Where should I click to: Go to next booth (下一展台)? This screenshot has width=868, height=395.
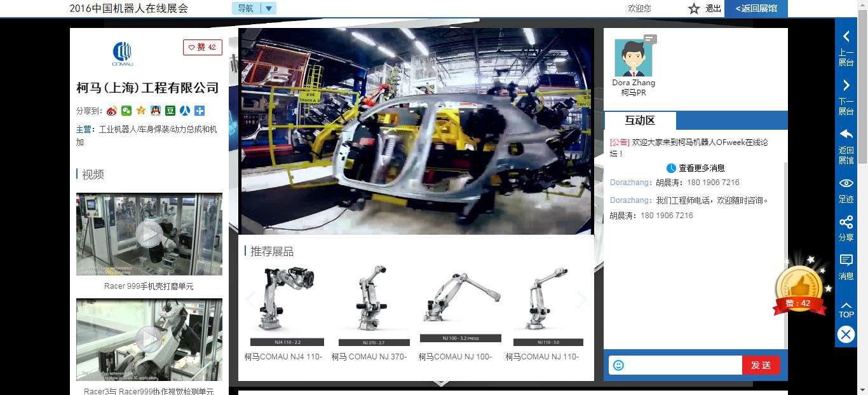846,97
